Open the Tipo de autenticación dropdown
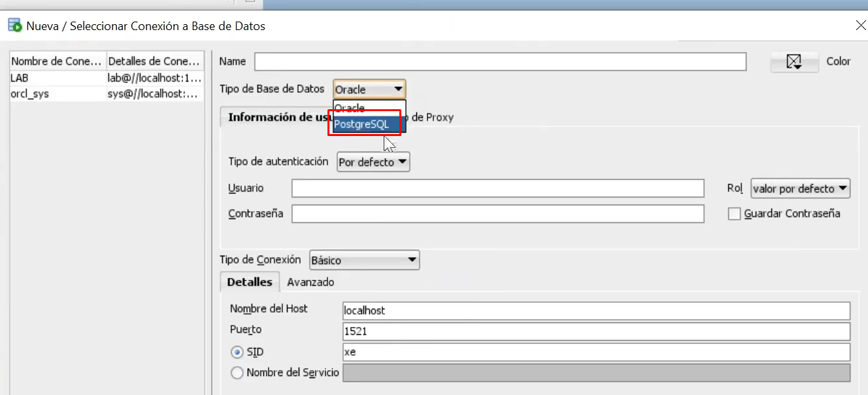The image size is (868, 395). pos(372,162)
